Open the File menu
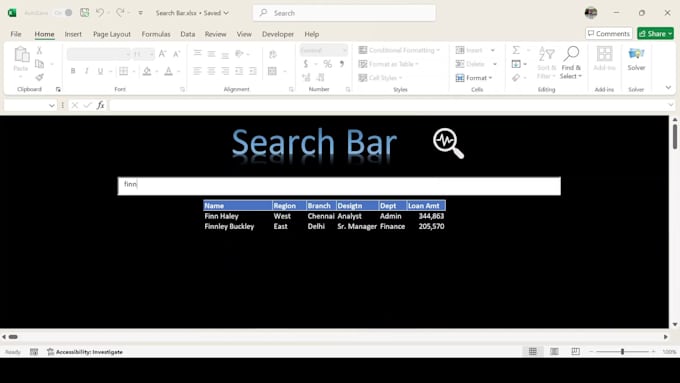This screenshot has width=680, height=383. pyautogui.click(x=16, y=34)
